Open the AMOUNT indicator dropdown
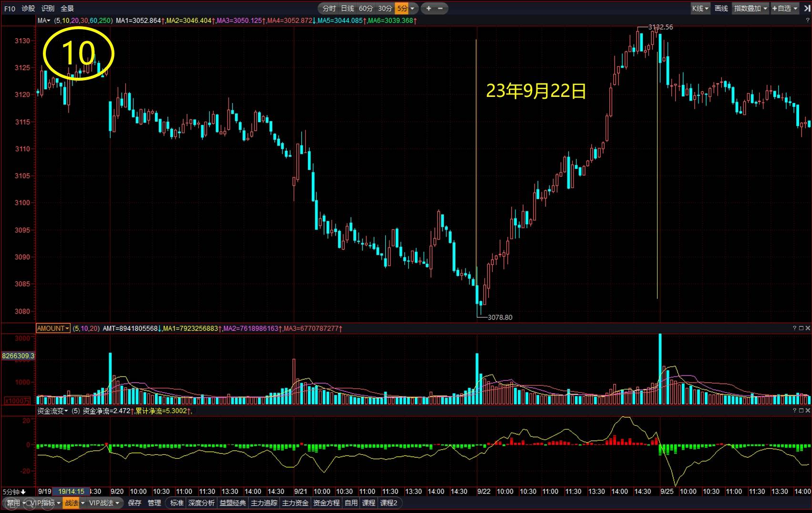 (x=53, y=328)
